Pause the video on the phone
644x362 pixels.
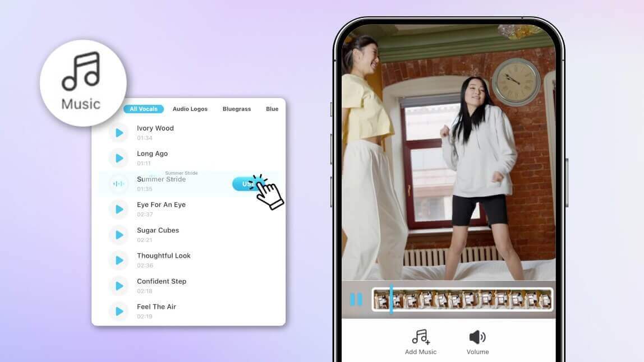[x=356, y=299]
